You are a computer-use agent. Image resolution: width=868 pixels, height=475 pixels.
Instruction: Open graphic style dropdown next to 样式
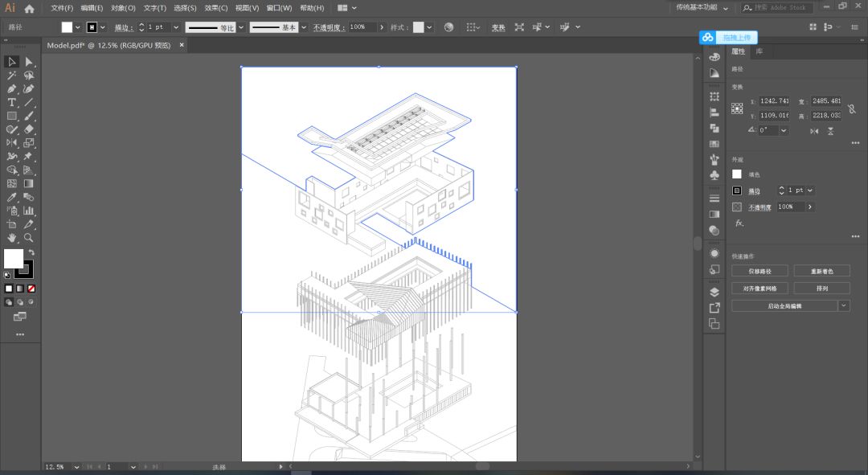click(429, 27)
